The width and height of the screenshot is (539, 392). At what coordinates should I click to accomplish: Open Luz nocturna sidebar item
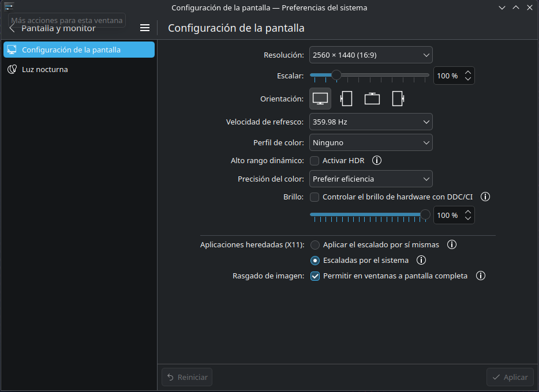79,69
